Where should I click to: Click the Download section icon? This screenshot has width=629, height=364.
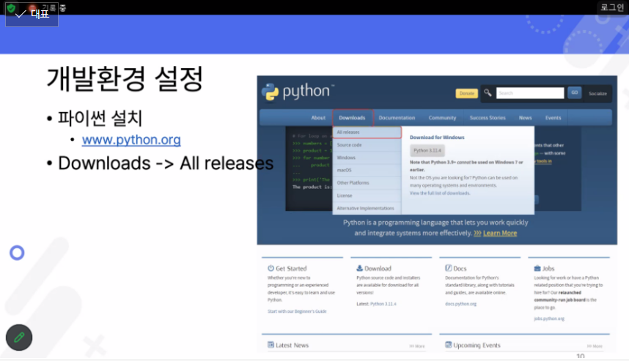pyautogui.click(x=359, y=268)
